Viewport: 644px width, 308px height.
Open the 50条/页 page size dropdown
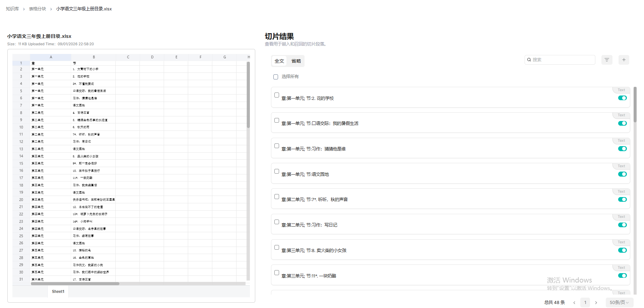(x=619, y=302)
